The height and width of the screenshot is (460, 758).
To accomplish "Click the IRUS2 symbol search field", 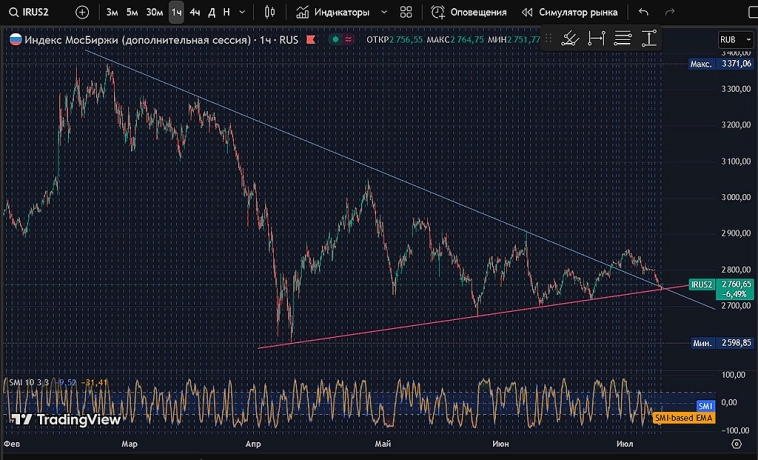I will [35, 12].
